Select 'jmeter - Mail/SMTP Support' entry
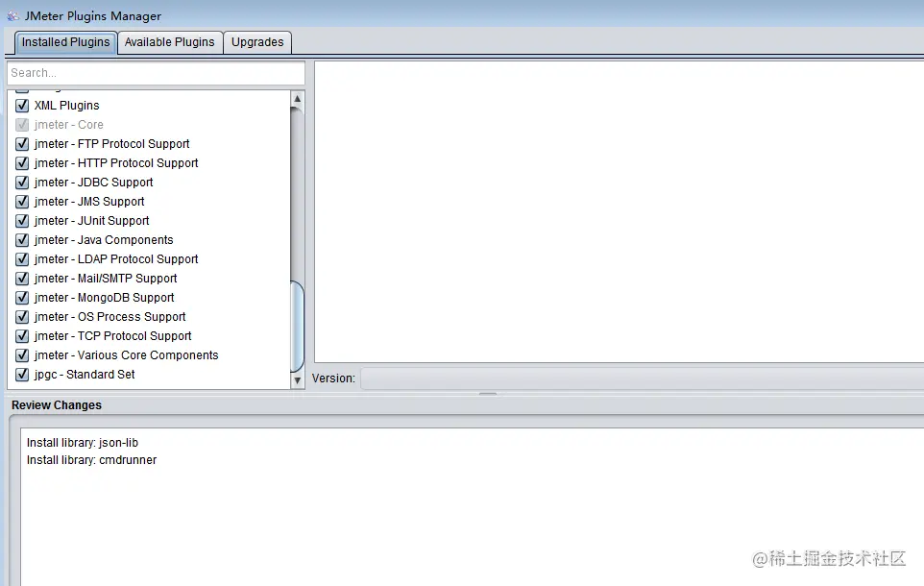 106,279
